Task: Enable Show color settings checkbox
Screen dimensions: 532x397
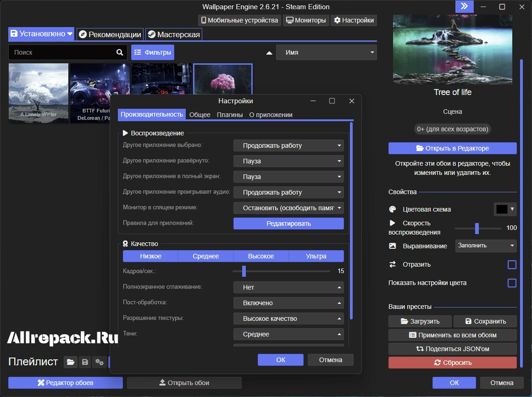Action: pyautogui.click(x=512, y=283)
